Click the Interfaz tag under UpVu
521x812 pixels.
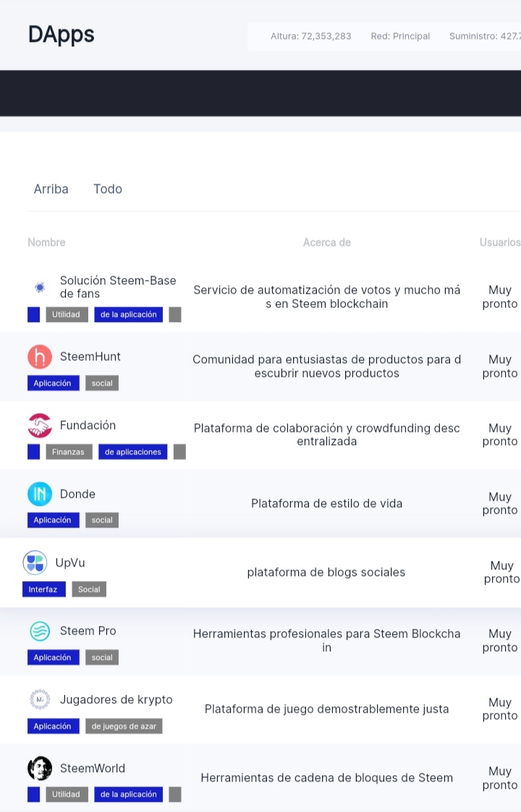(x=44, y=589)
